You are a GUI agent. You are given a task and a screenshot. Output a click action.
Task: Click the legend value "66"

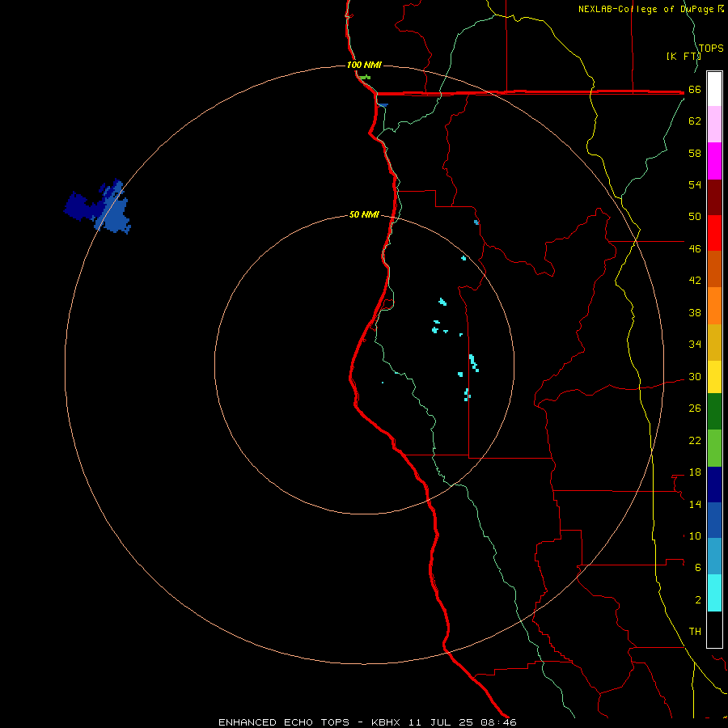pyautogui.click(x=695, y=90)
